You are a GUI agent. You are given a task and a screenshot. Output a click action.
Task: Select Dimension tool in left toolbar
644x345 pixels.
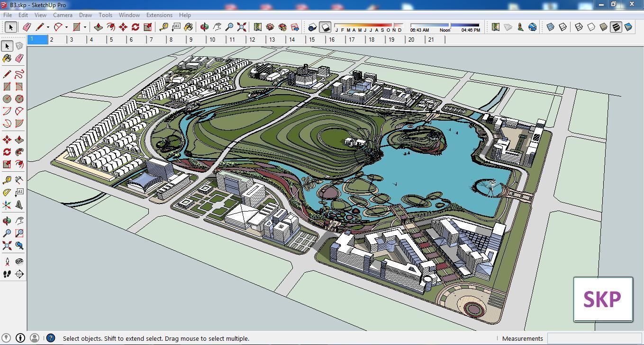(x=19, y=180)
